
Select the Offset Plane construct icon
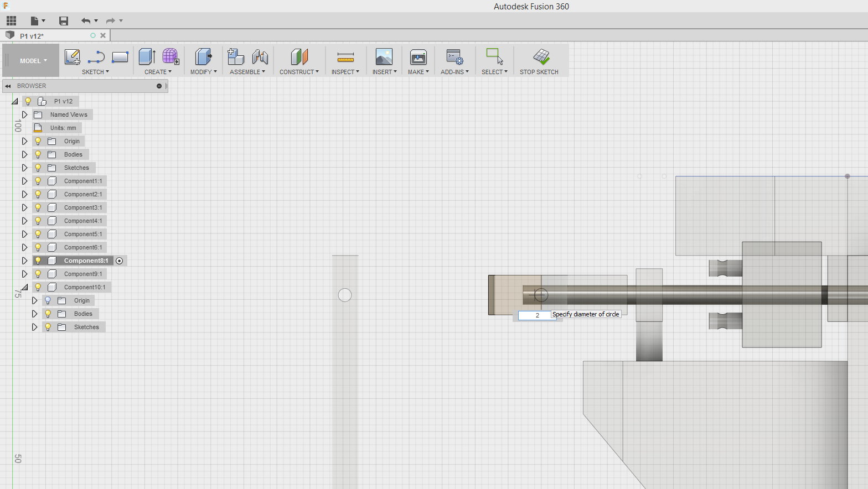[x=299, y=56]
